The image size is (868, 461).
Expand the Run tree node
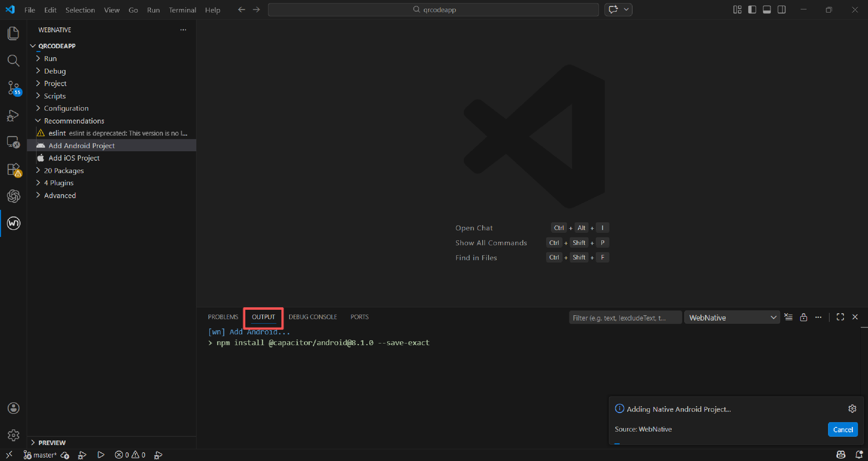tap(38, 58)
